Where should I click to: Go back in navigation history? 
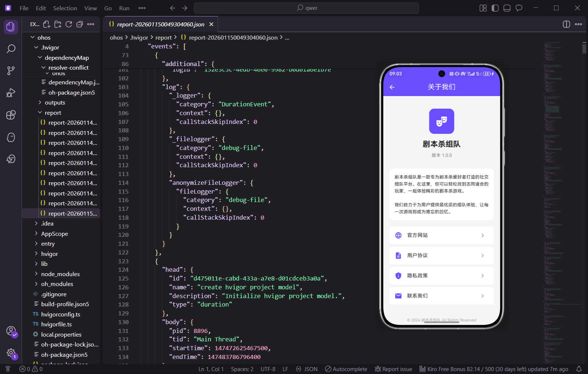[173, 8]
